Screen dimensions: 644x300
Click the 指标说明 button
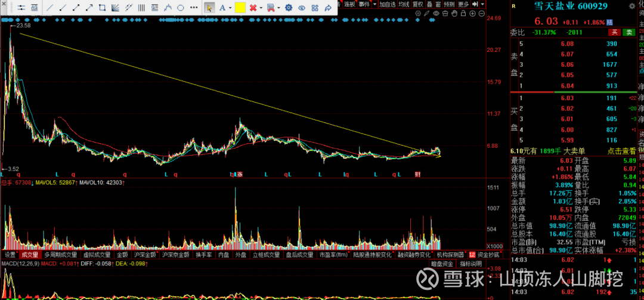point(470,264)
